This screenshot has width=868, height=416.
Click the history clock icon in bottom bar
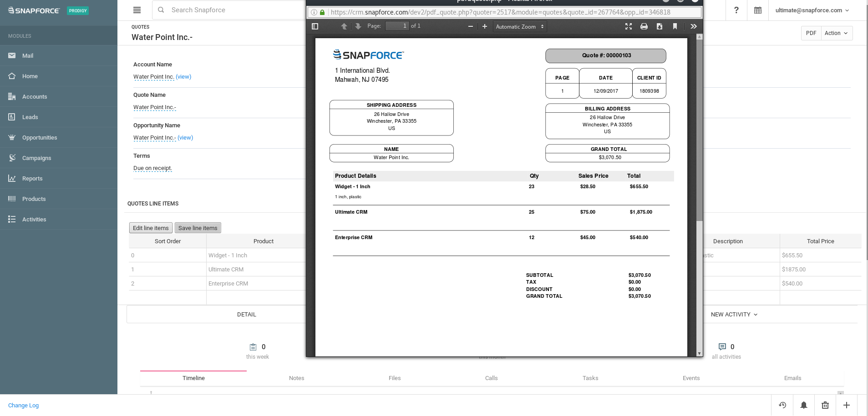(x=782, y=405)
